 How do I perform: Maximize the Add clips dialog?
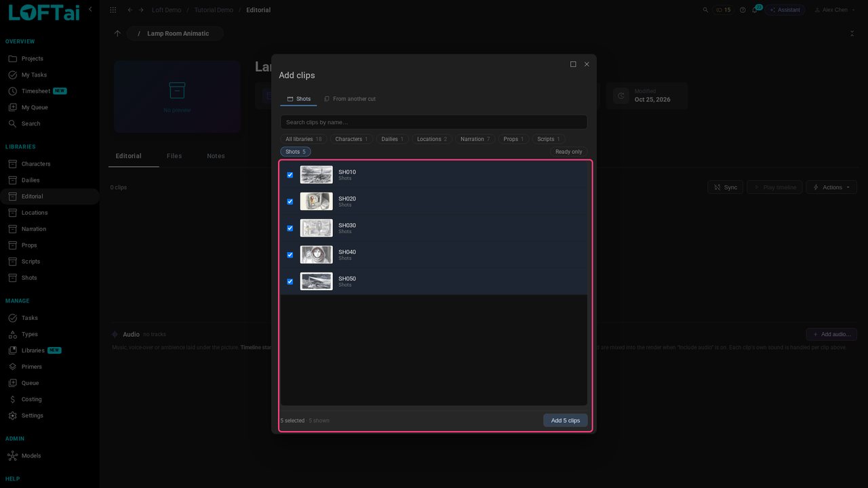573,64
